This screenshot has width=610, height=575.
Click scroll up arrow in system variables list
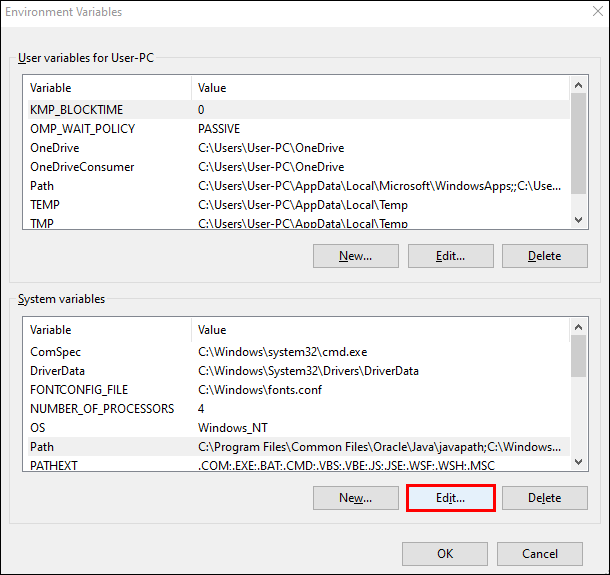578,327
